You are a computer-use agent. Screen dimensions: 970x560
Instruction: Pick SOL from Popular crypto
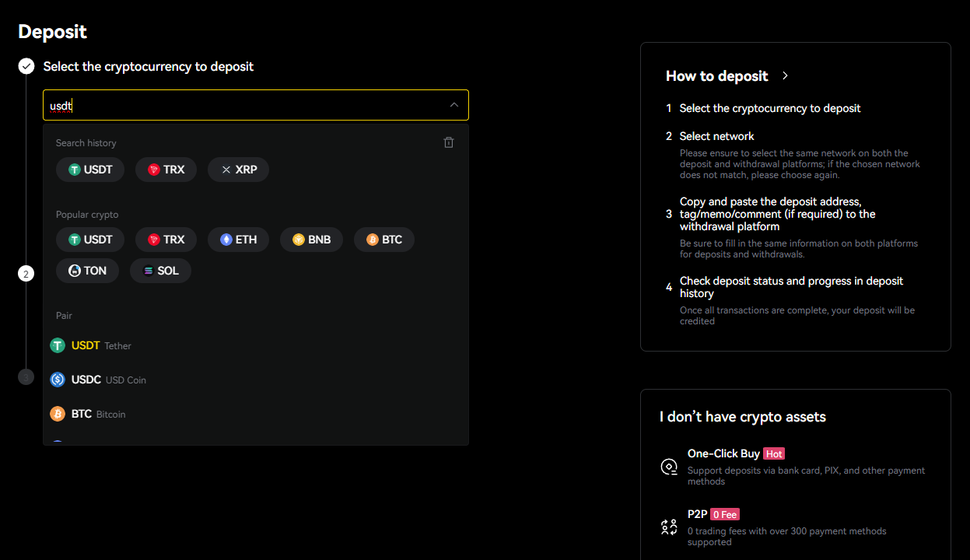pos(160,271)
